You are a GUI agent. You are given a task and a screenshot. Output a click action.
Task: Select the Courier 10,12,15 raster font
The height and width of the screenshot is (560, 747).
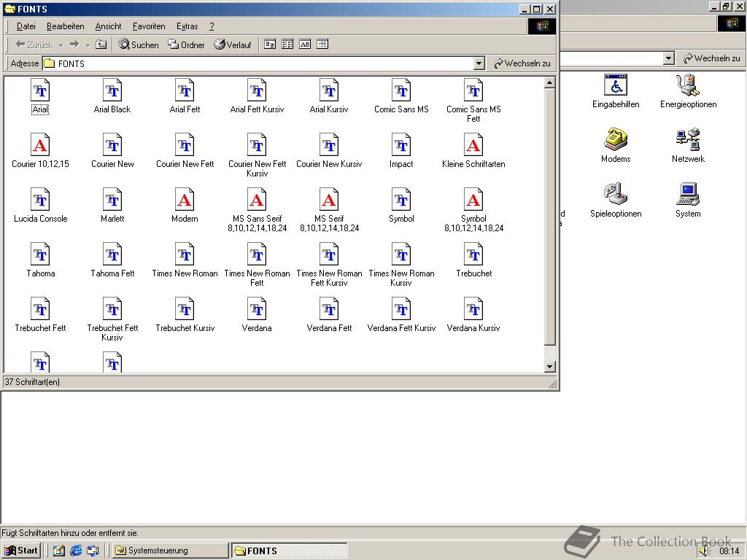(x=41, y=145)
